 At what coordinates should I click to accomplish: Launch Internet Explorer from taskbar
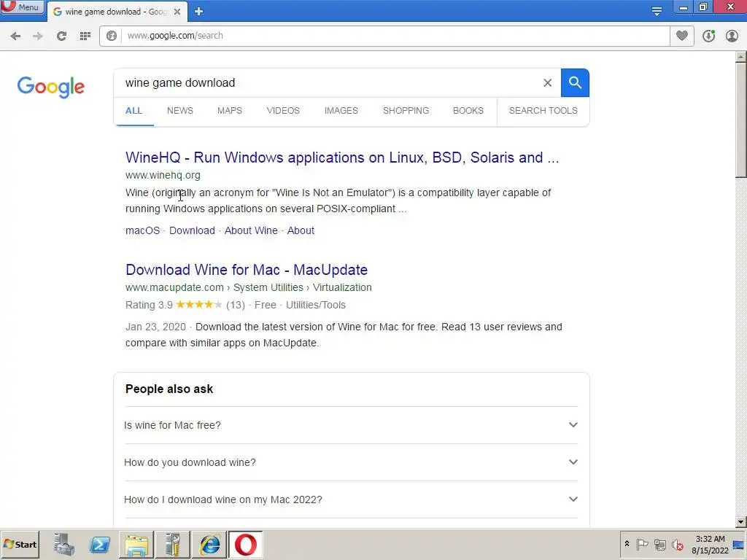click(209, 545)
